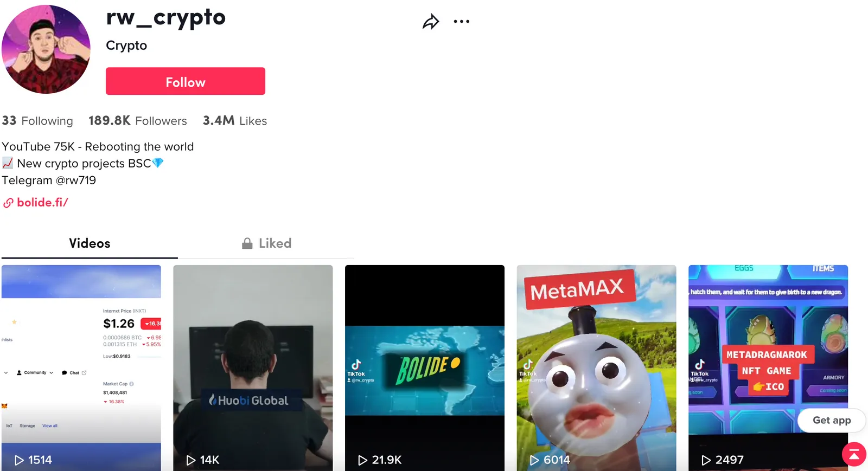Open the bolide.fi/ profile link

42,203
